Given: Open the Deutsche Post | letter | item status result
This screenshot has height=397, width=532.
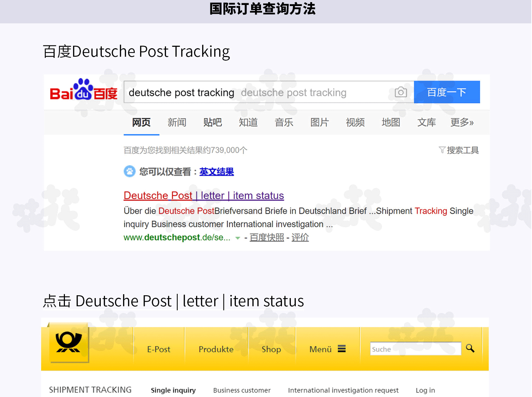Looking at the screenshot, I should click(x=204, y=195).
